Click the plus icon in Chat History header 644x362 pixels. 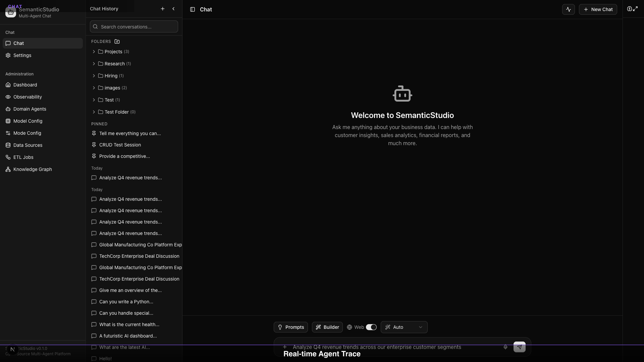[163, 9]
